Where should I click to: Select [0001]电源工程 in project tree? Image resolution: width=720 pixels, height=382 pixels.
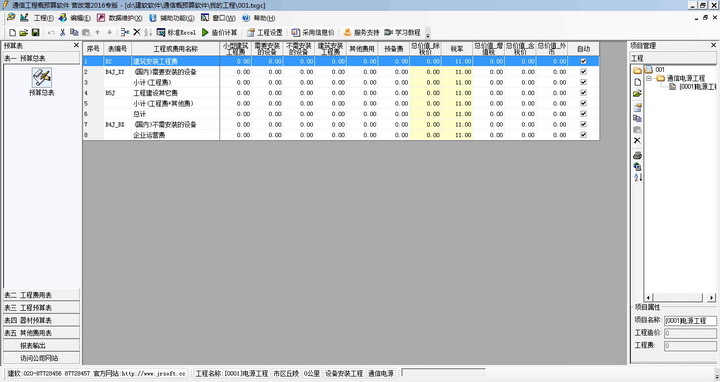pos(697,87)
